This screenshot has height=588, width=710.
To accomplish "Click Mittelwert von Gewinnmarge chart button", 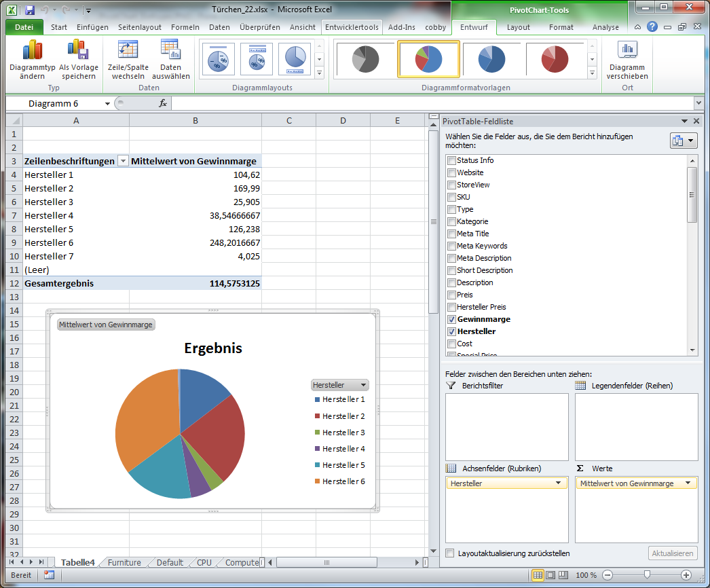I will pyautogui.click(x=106, y=325).
